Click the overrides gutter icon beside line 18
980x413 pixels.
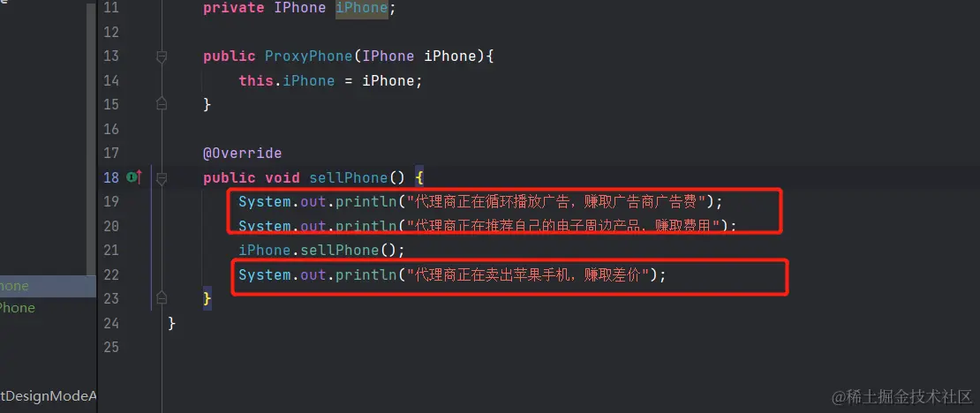point(134,177)
